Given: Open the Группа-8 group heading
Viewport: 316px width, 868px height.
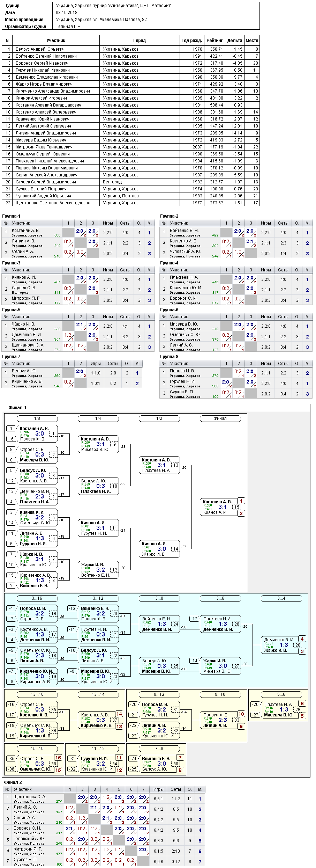Looking at the screenshot, I should (169, 357).
